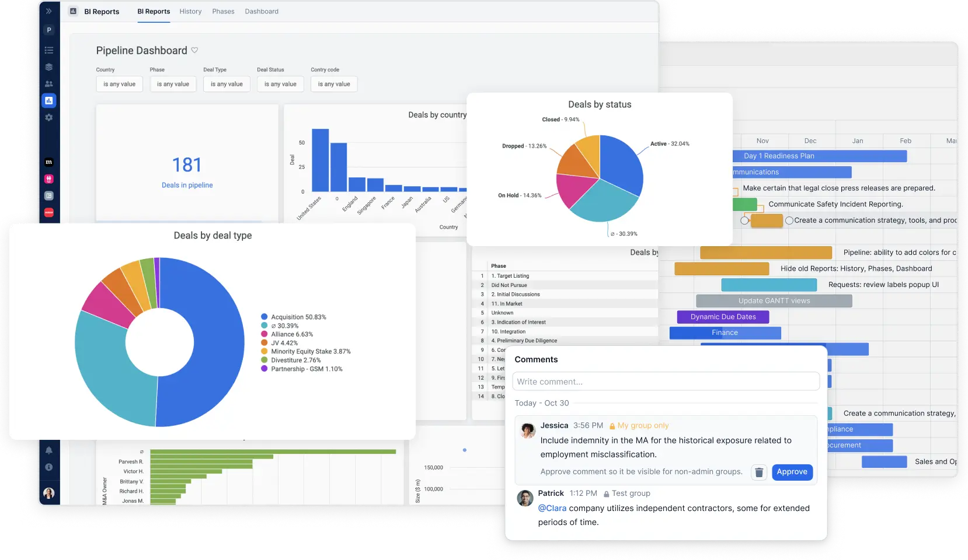968x560 pixels.
Task: Open the gray layout integration icon in the sidebar
Action: [49, 195]
